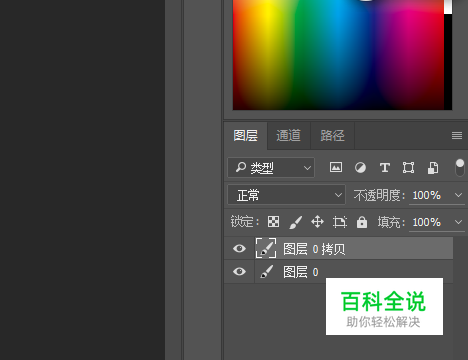Hide the 图层 0 layer

coord(239,272)
